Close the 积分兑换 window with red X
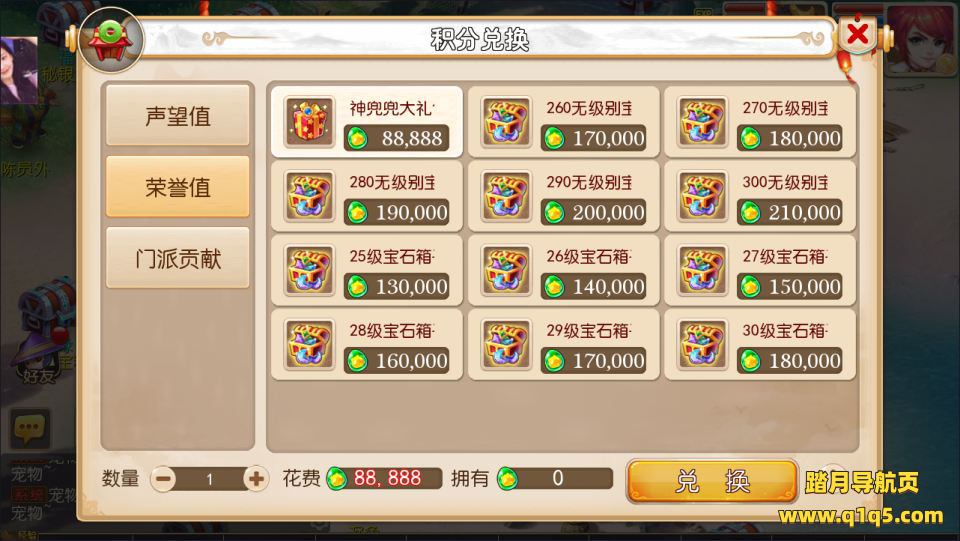 click(857, 34)
